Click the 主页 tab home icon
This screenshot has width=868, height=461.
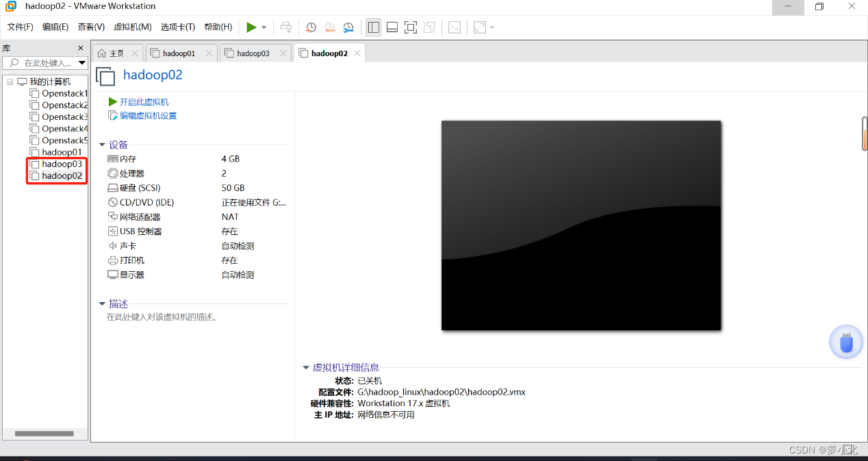coord(102,53)
